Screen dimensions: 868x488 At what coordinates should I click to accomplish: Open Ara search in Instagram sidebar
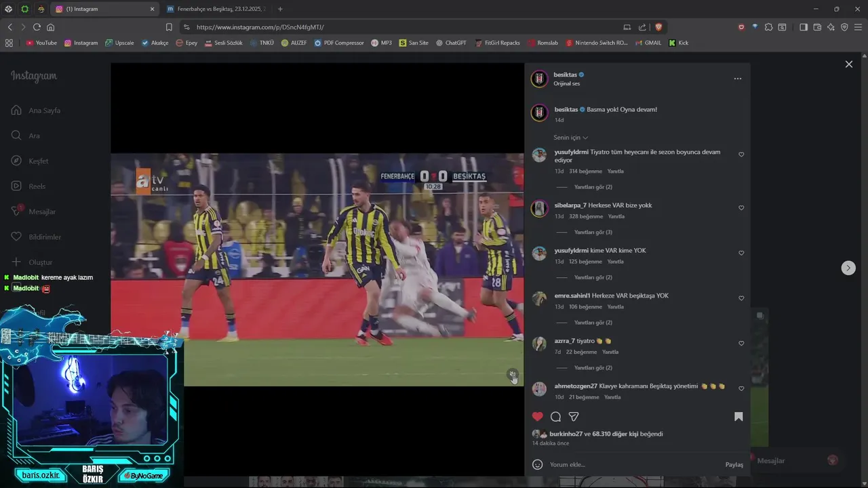tap(26, 136)
